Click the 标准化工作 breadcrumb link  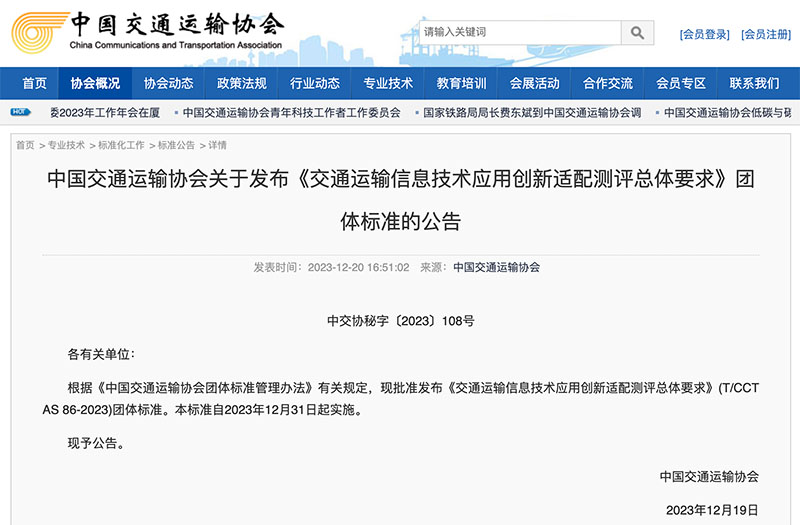pyautogui.click(x=121, y=146)
